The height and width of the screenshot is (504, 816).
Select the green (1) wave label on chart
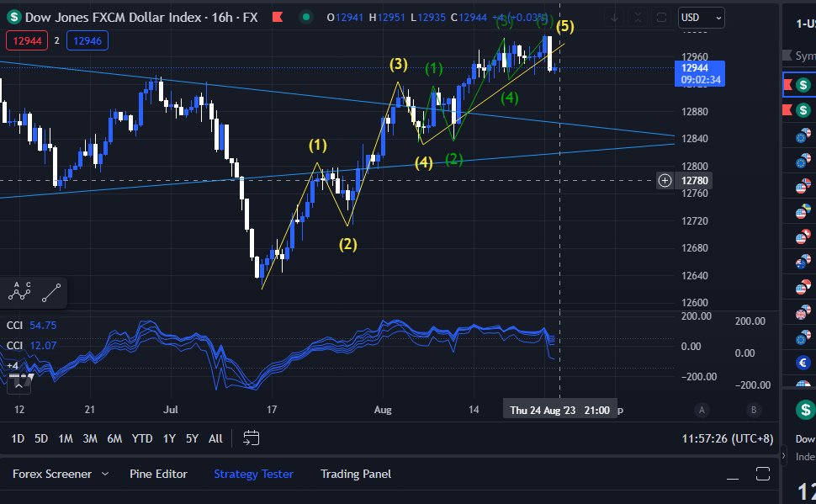click(x=434, y=68)
